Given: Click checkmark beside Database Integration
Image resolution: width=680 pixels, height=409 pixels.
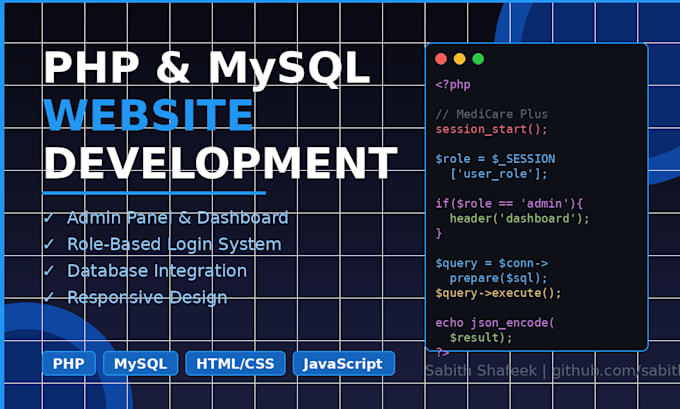Looking at the screenshot, I should click(49, 271).
